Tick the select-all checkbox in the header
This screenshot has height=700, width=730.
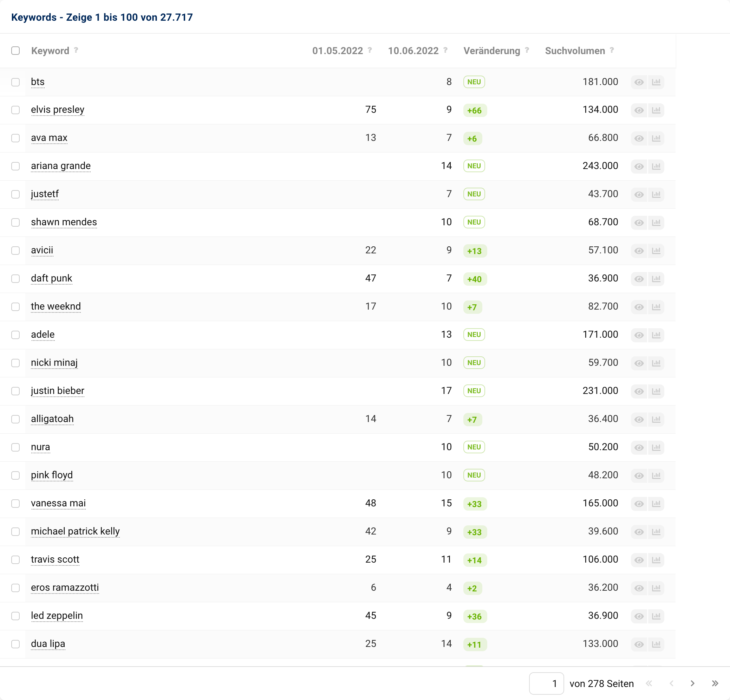(15, 51)
